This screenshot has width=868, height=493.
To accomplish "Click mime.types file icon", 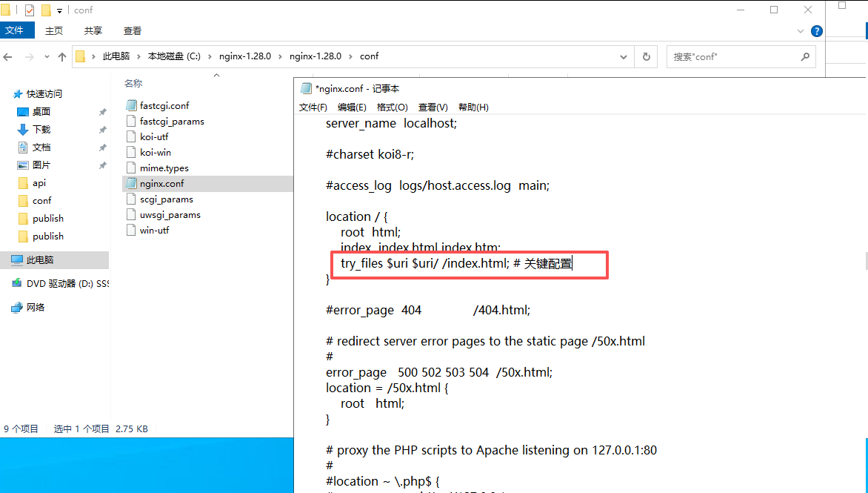I will 131,168.
